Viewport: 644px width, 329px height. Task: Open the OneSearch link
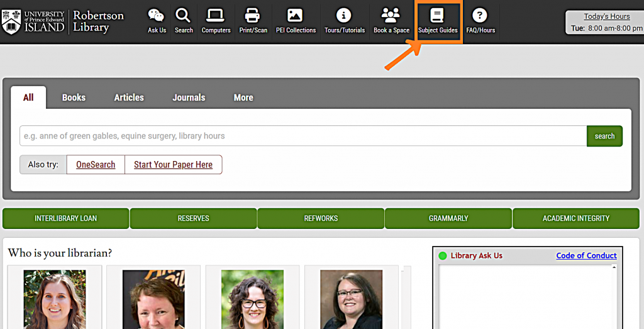pos(96,165)
